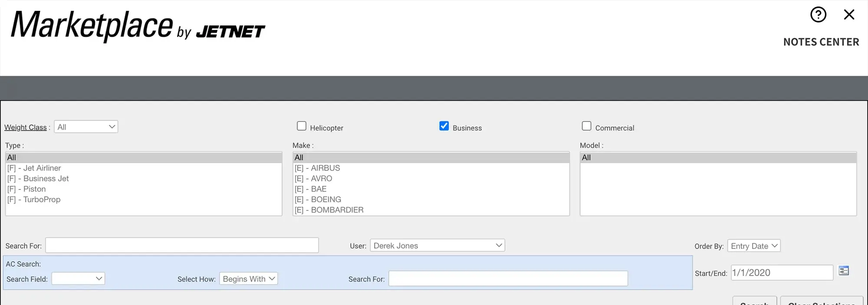868x305 pixels.
Task: Select Business Jet in the Type list
Action: point(46,179)
